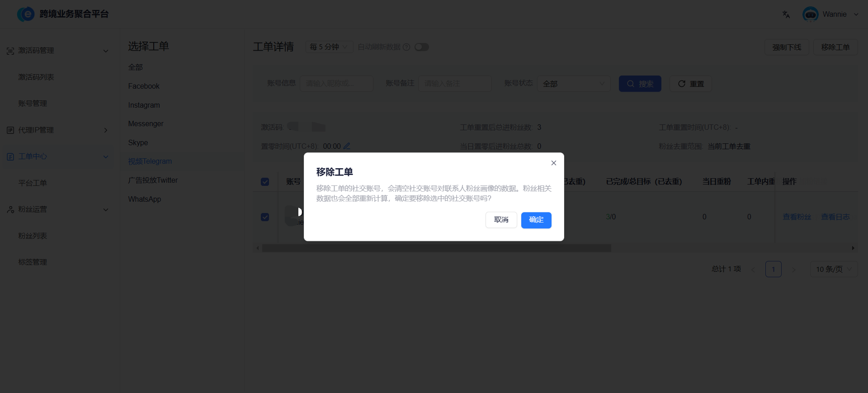Click 取消 to cancel the removal
The height and width of the screenshot is (393, 868).
[x=501, y=220]
